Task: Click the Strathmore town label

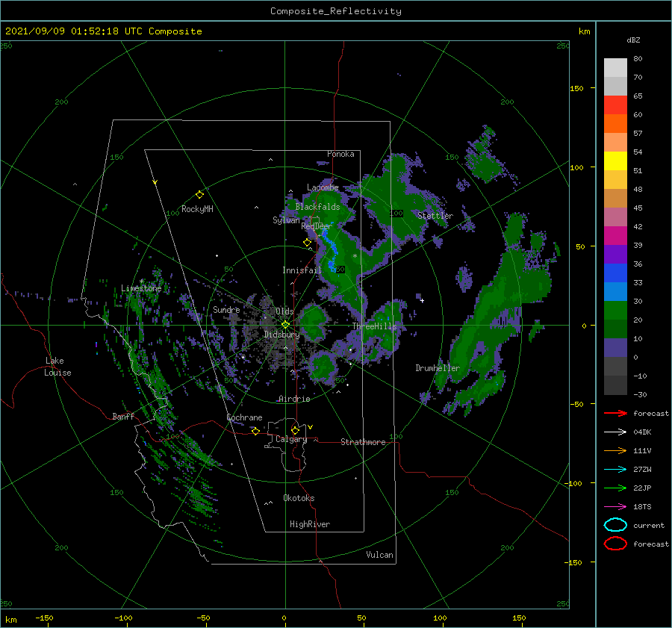Action: tap(363, 442)
